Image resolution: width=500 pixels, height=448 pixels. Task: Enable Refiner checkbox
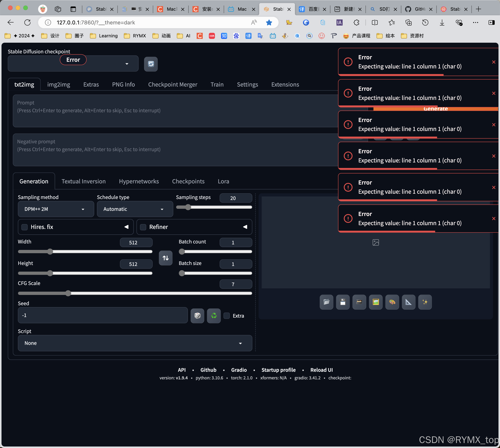point(143,227)
